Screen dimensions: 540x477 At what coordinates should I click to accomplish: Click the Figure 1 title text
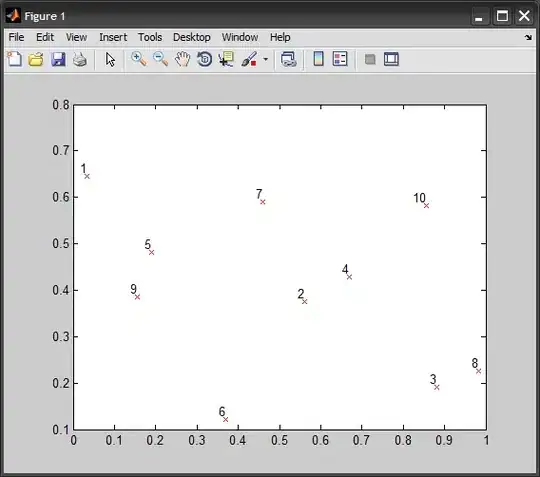pos(45,16)
